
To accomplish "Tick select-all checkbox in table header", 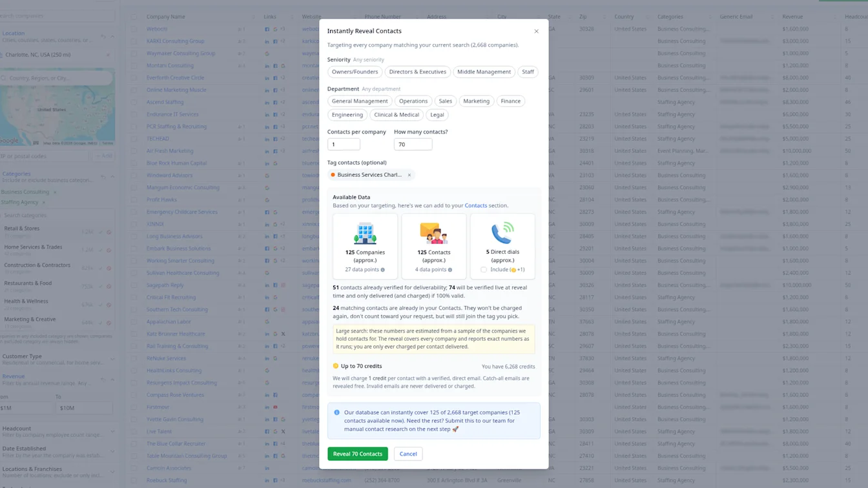I will click(x=134, y=17).
